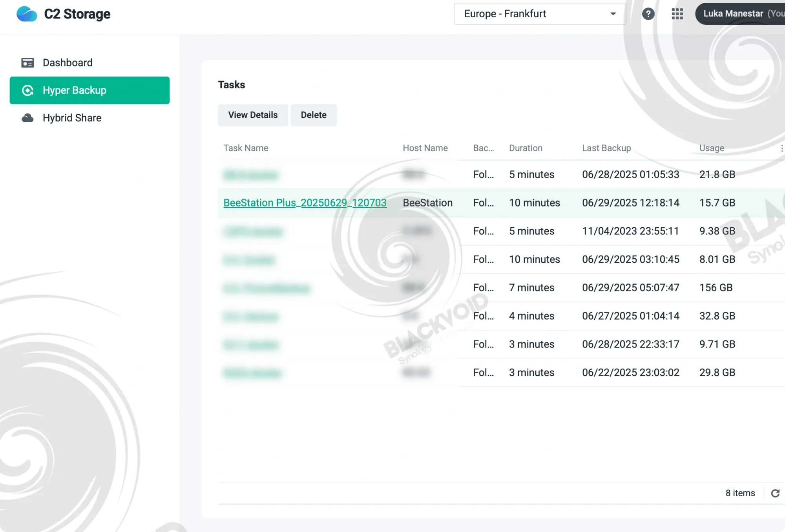Click the C2 Storage title text
The height and width of the screenshot is (532, 785).
pos(77,14)
